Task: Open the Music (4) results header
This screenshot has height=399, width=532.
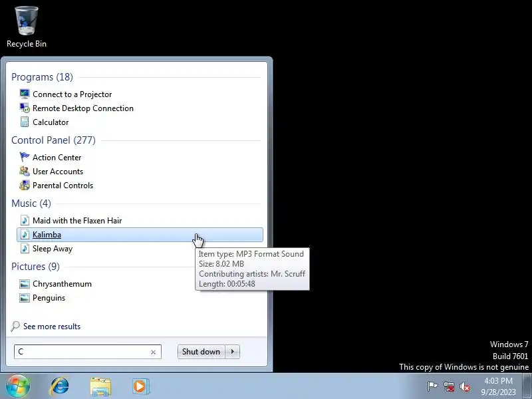Action: pyautogui.click(x=31, y=203)
